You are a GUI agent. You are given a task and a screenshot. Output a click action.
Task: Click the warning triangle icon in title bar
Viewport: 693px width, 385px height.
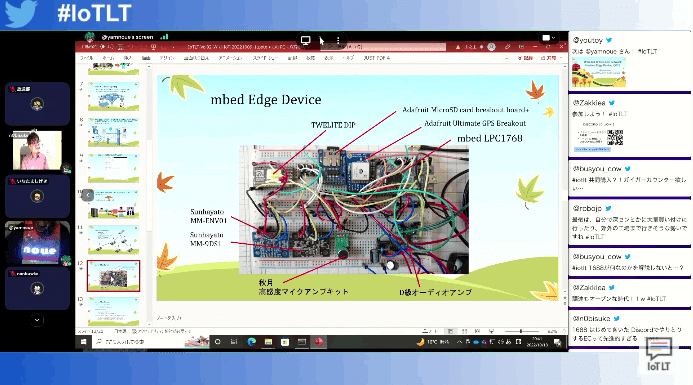[458, 46]
